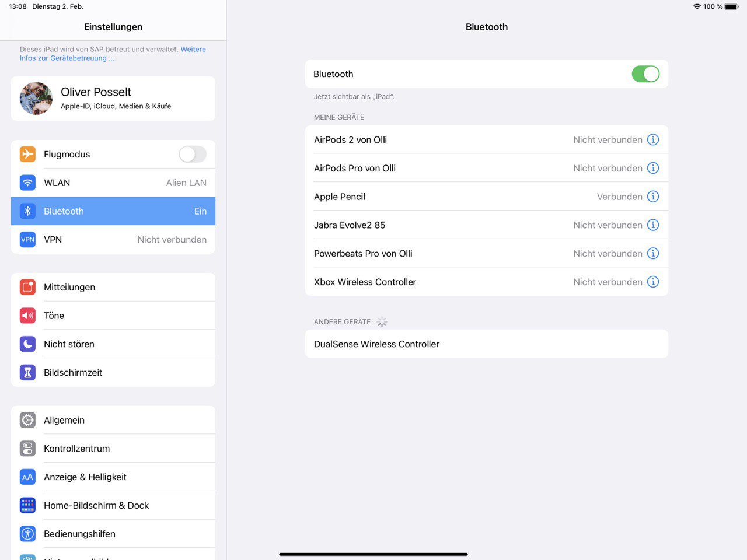Tap the battery indicator in status bar
The image size is (747, 560).
(731, 6)
